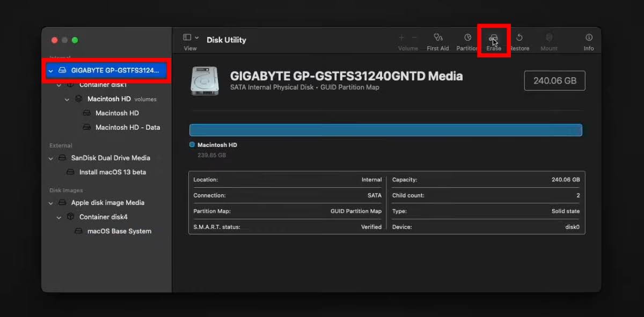The width and height of the screenshot is (644, 317).
Task: Collapse SanDisk Dual Drive Media
Action: pyautogui.click(x=51, y=158)
